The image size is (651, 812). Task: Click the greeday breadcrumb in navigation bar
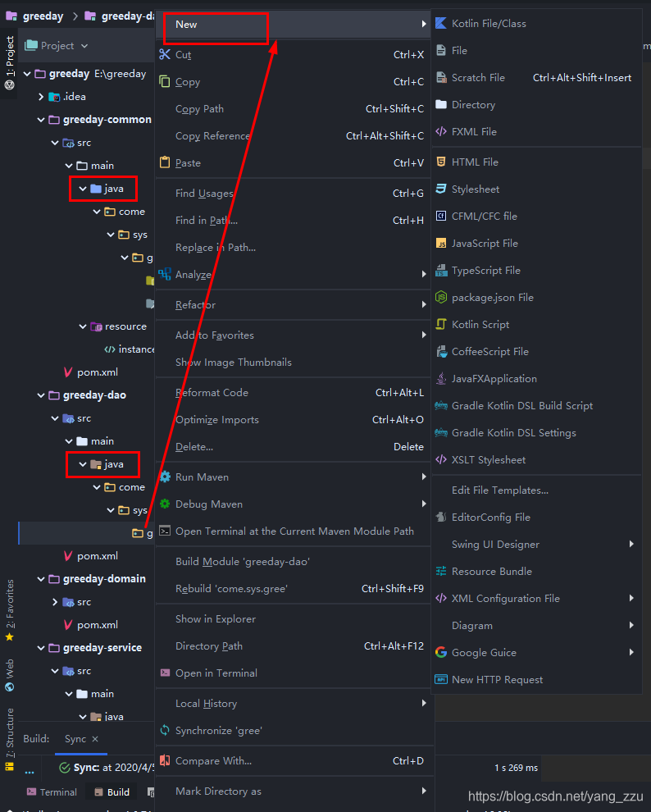[x=35, y=16]
